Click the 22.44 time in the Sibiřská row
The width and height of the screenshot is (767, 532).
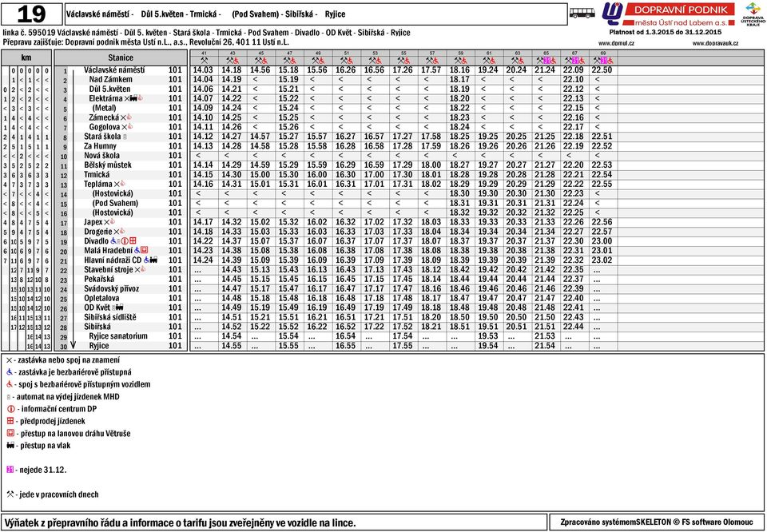coord(574,327)
